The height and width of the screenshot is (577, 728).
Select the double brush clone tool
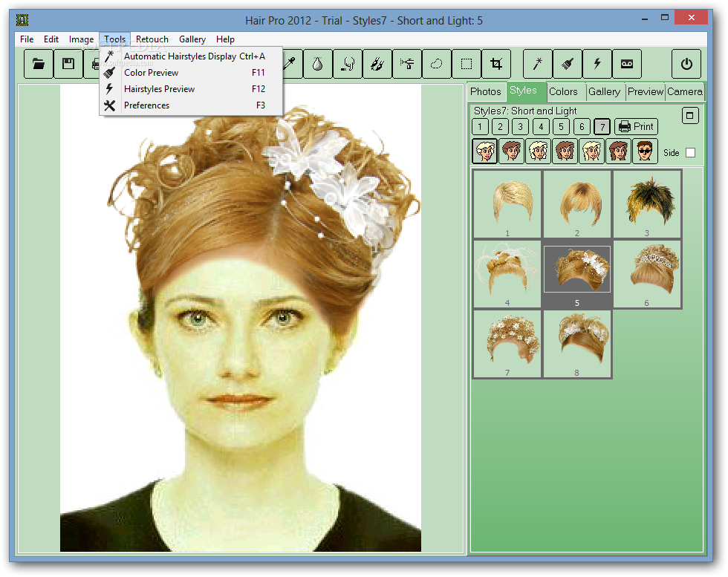pyautogui.click(x=377, y=64)
